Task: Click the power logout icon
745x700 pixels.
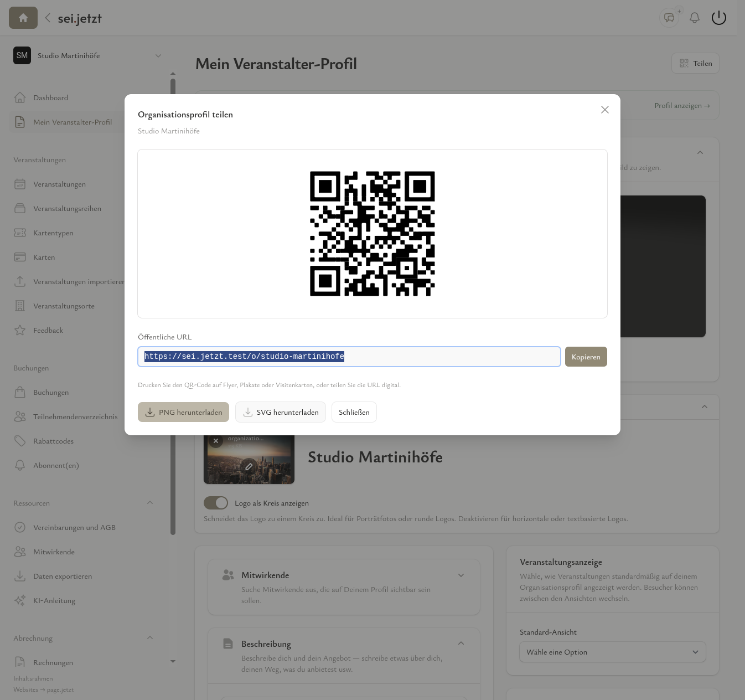Action: 718,18
